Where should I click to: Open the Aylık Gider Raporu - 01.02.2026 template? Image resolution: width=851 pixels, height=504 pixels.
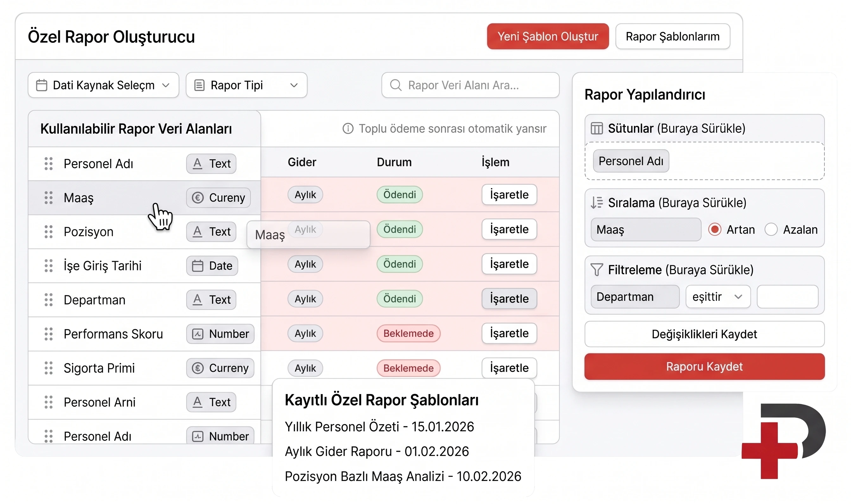tap(377, 452)
